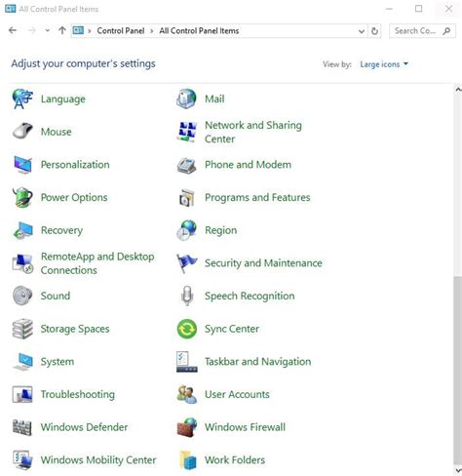Go back with the Back arrow

pyautogui.click(x=13, y=30)
